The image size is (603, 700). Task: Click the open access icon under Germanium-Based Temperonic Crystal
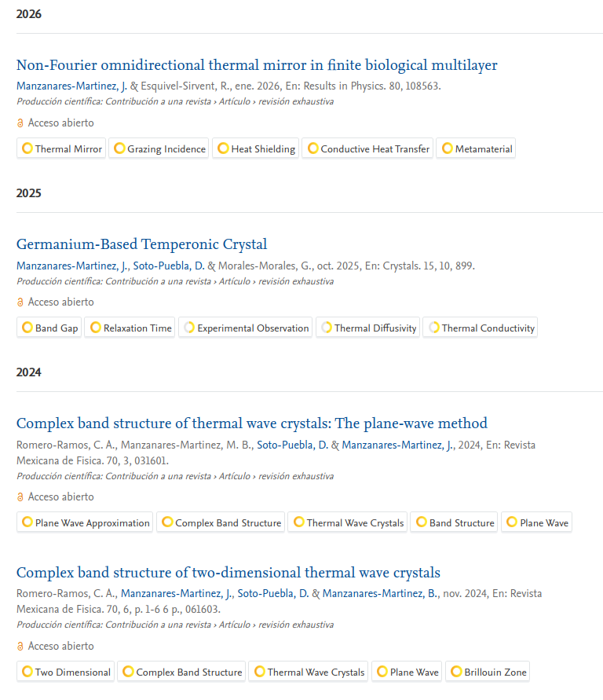[x=20, y=302]
